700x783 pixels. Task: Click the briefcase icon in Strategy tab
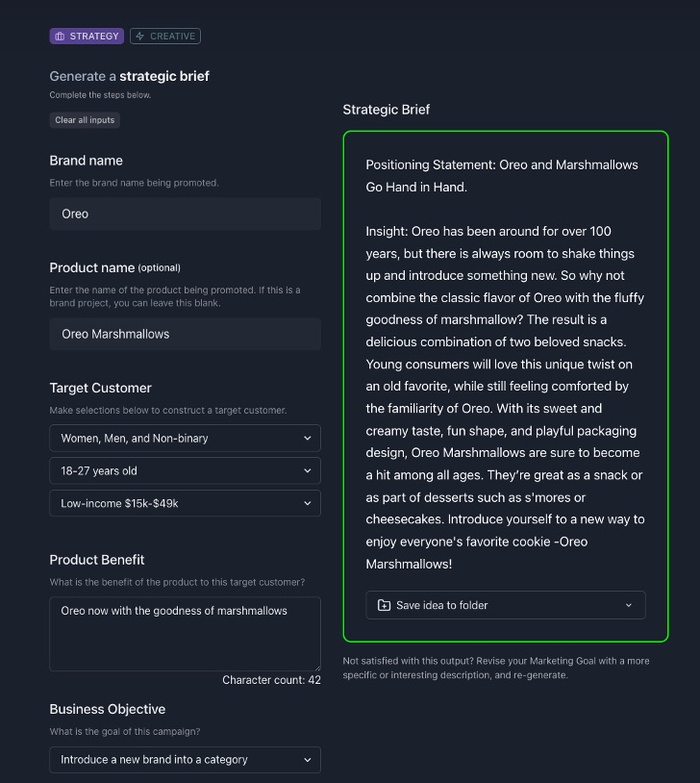click(x=60, y=37)
